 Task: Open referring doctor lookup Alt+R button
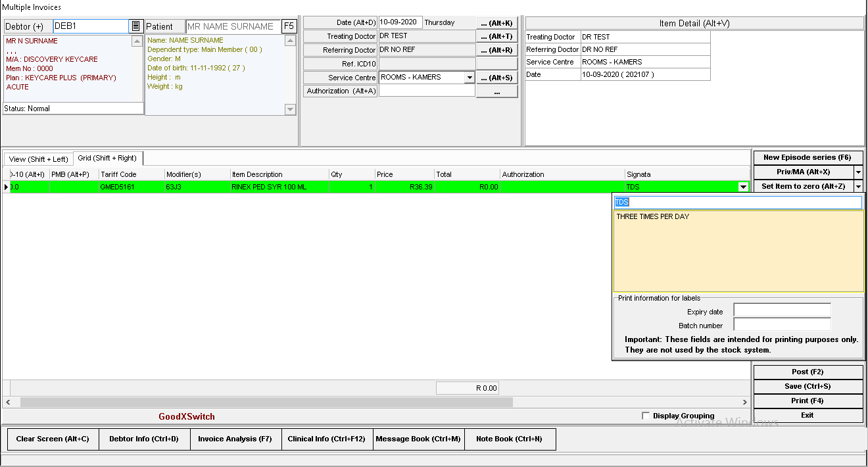pyautogui.click(x=496, y=51)
